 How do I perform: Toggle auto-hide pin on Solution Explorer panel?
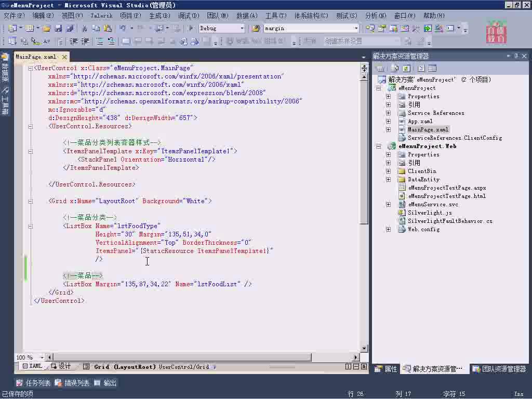click(x=516, y=56)
